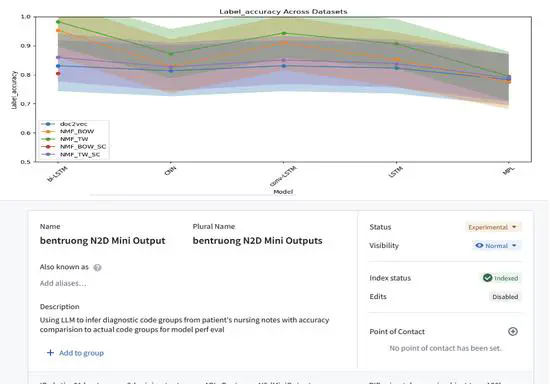Viewport: 550px width, 384px height.
Task: Open the Experimental status dropdown
Action: [493, 227]
